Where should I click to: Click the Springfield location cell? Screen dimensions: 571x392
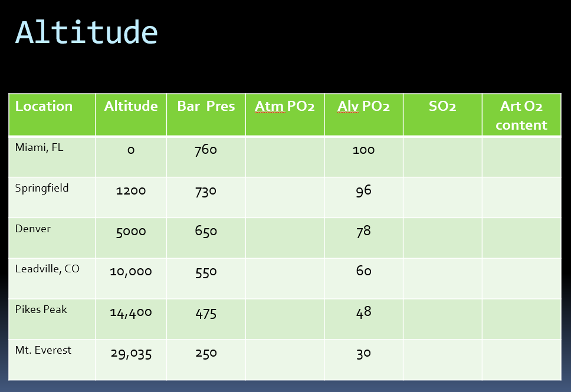42,189
